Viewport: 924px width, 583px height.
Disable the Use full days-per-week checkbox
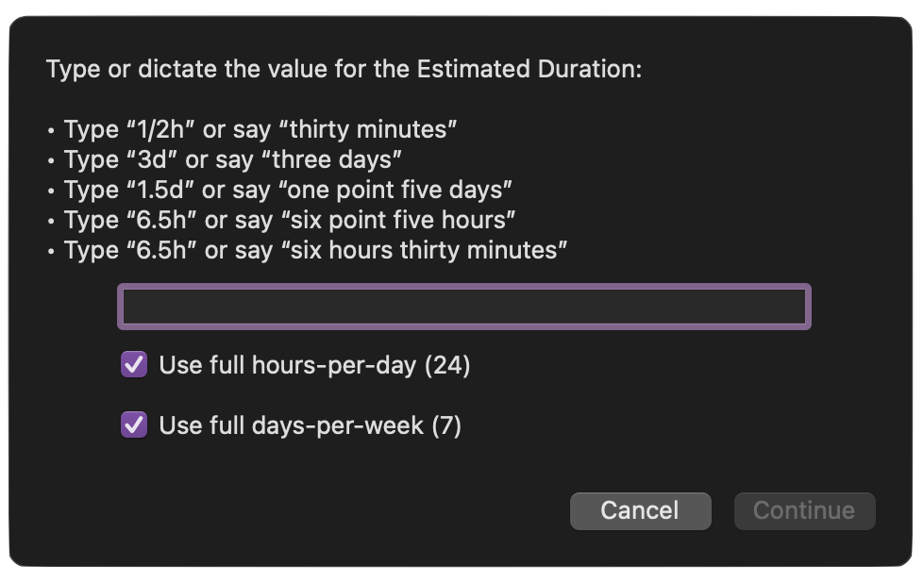[134, 425]
